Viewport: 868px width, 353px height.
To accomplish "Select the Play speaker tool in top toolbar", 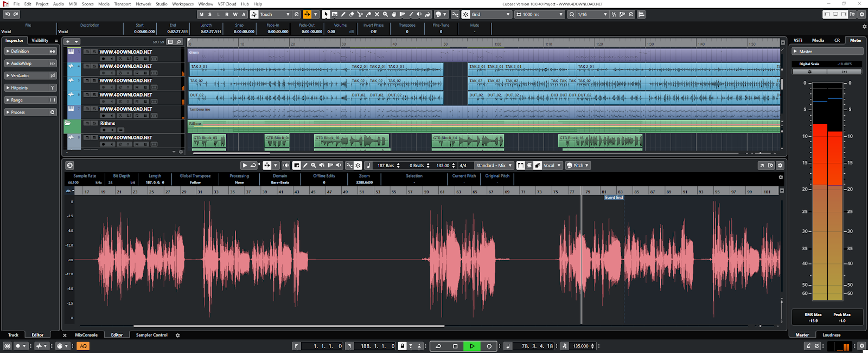I will (419, 14).
